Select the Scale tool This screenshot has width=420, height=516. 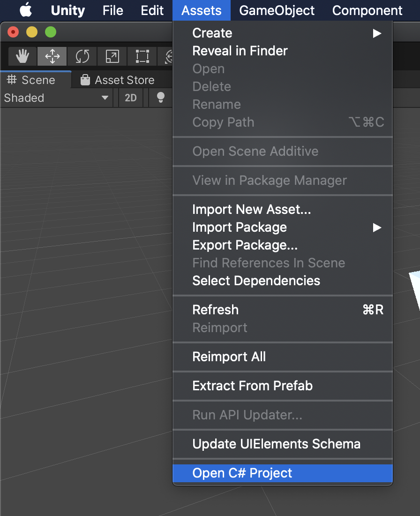112,56
